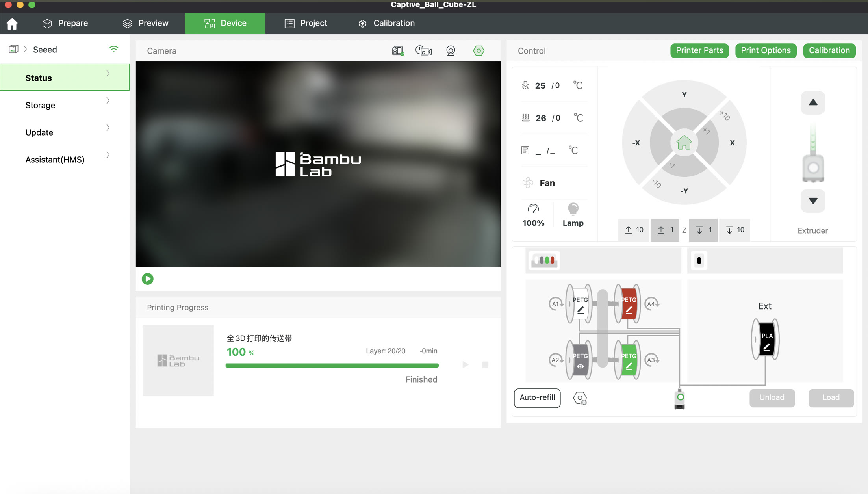This screenshot has height=494, width=868.
Task: Select Status in the sidebar
Action: tap(65, 77)
